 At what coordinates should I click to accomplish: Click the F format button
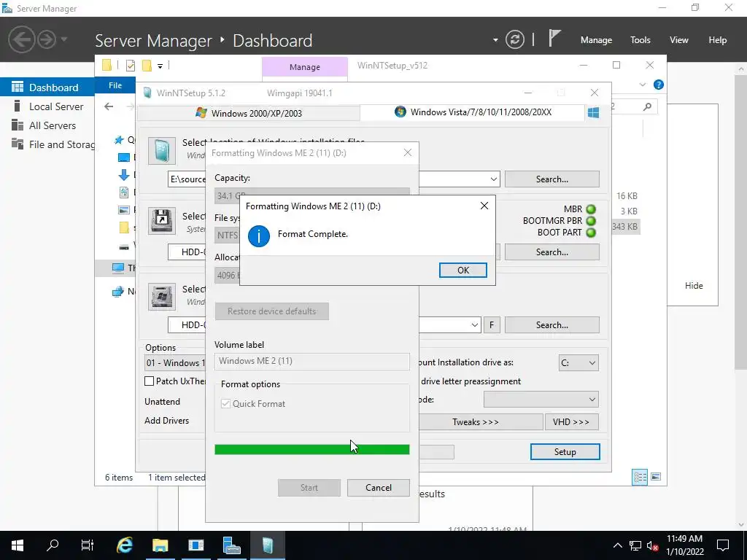[x=492, y=325]
